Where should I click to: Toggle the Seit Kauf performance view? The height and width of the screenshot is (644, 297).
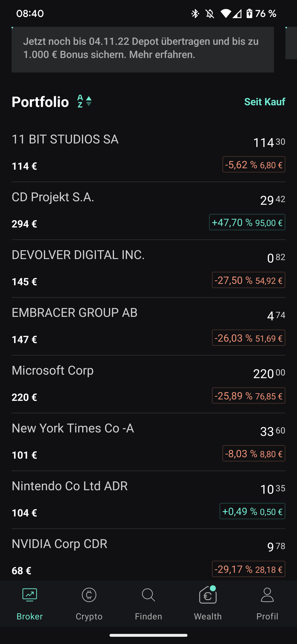[265, 102]
